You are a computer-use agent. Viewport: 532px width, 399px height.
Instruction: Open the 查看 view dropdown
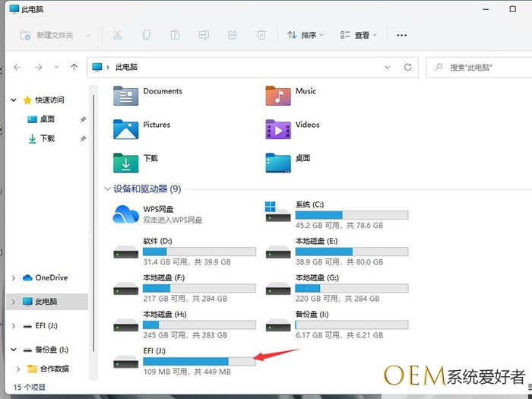pyautogui.click(x=358, y=35)
